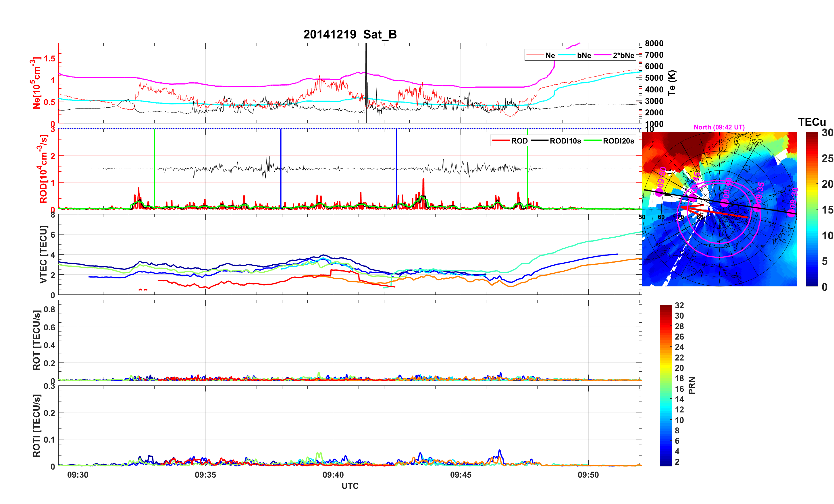Click the ROTI [TECU/s] y-axis label
834x504 pixels.
36,426
